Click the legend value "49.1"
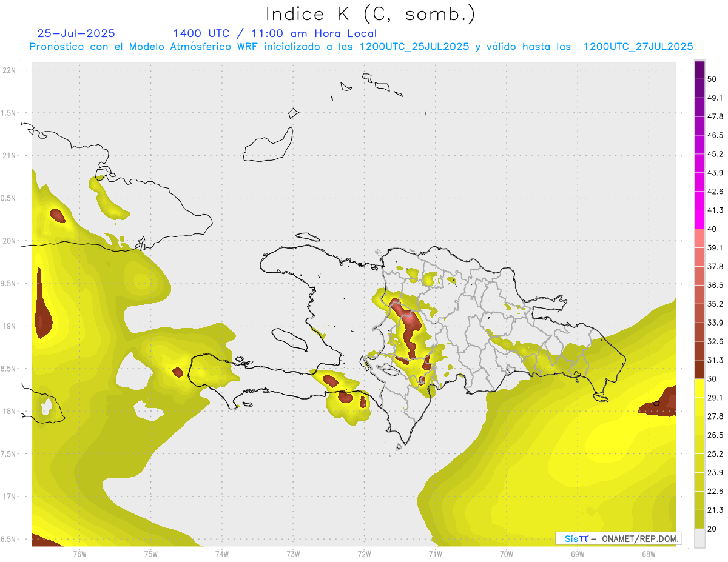Image resolution: width=728 pixels, height=562 pixels. click(715, 98)
